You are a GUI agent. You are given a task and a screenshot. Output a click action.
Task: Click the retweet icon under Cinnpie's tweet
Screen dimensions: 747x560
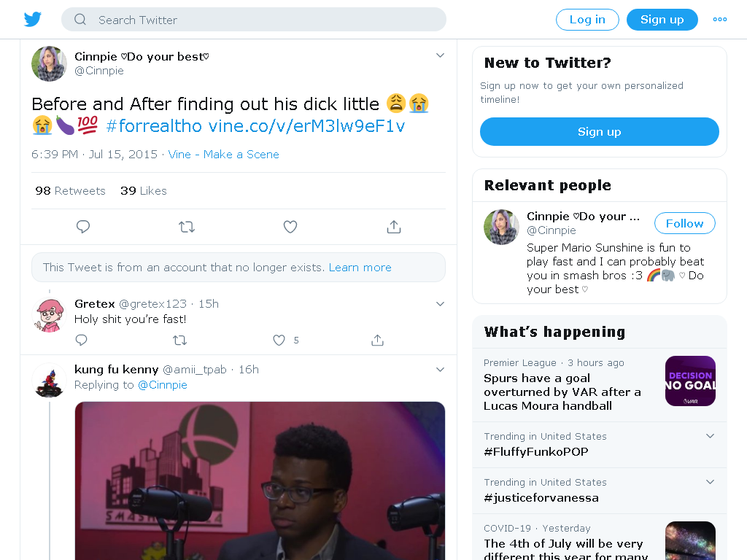pyautogui.click(x=187, y=227)
